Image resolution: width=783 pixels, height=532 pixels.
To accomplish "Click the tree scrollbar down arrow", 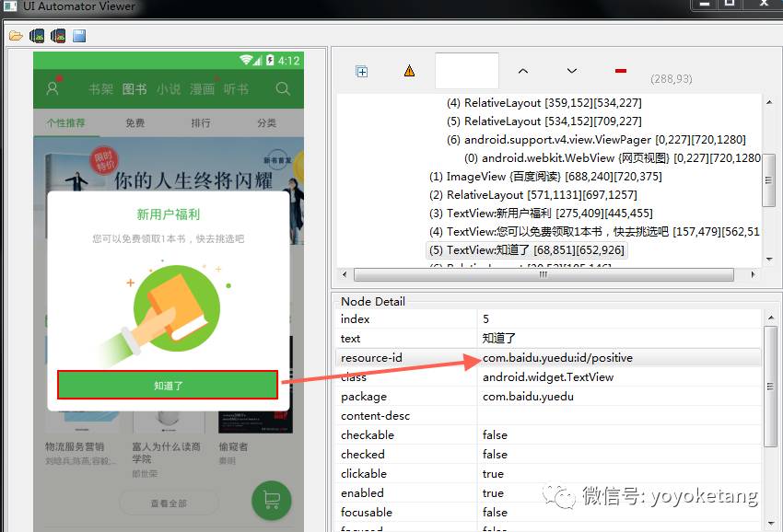I will tap(769, 259).
